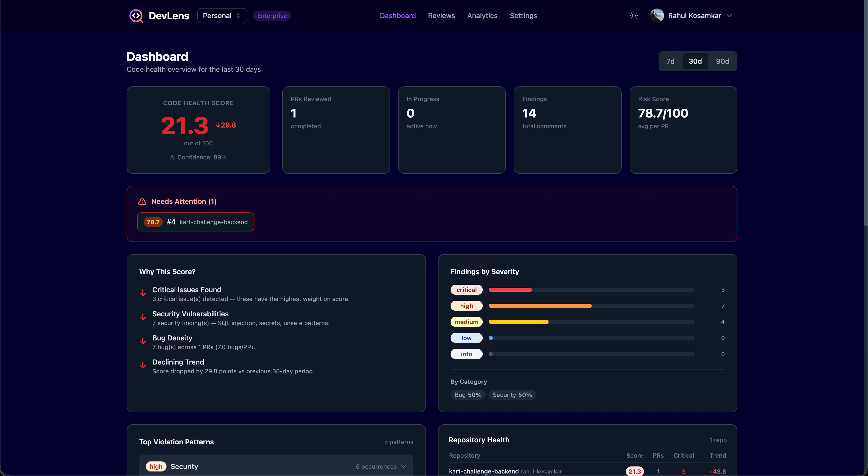
Task: Click the Bug 50% category chip
Action: coord(468,395)
